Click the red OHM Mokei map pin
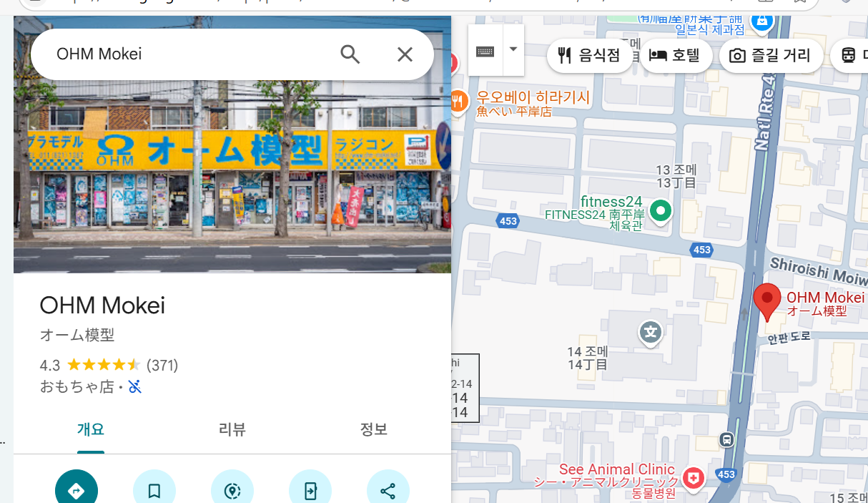Viewport: 868px width, 503px height. 767,301
